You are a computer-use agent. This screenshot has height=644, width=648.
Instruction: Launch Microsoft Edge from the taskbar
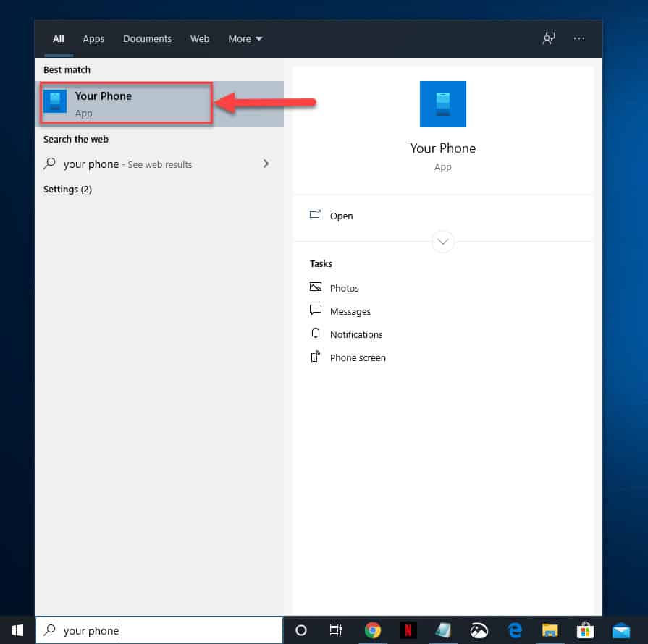click(515, 630)
